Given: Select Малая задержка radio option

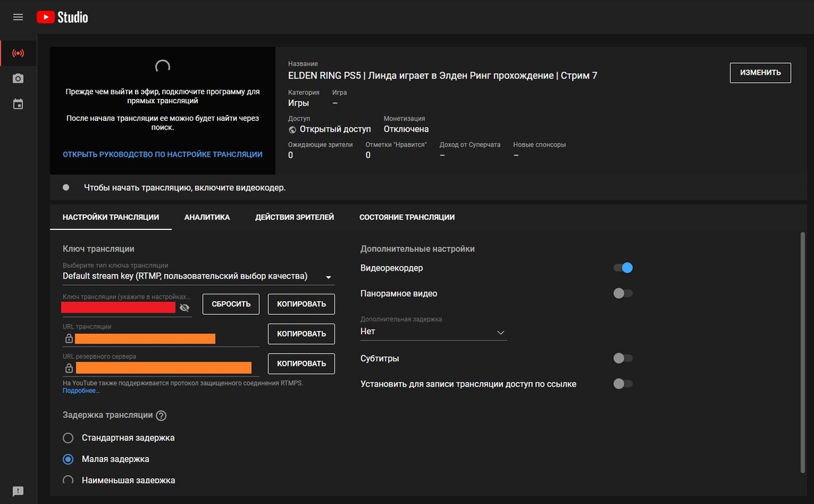Looking at the screenshot, I should click(68, 459).
